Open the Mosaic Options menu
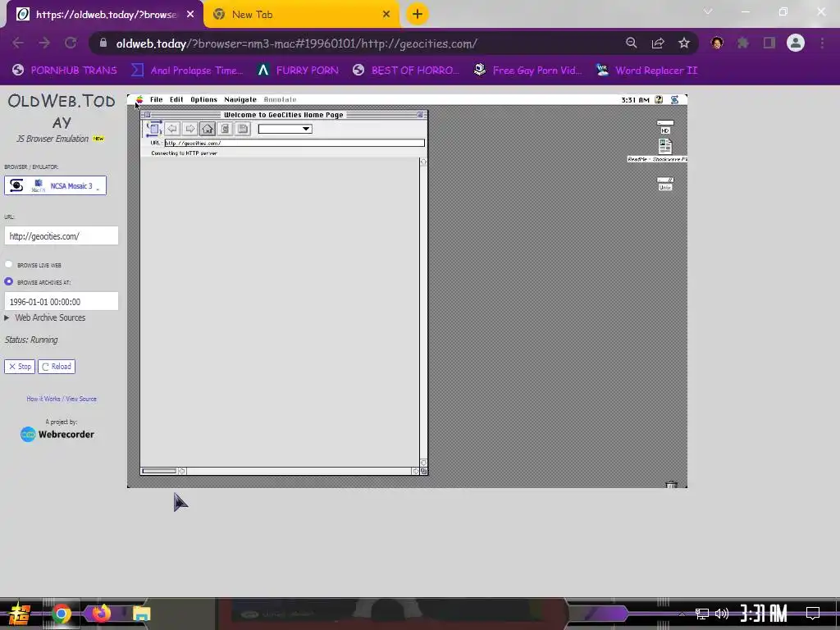 tap(203, 99)
